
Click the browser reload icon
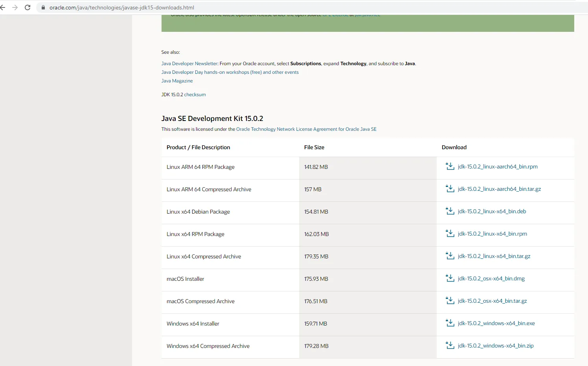28,7
